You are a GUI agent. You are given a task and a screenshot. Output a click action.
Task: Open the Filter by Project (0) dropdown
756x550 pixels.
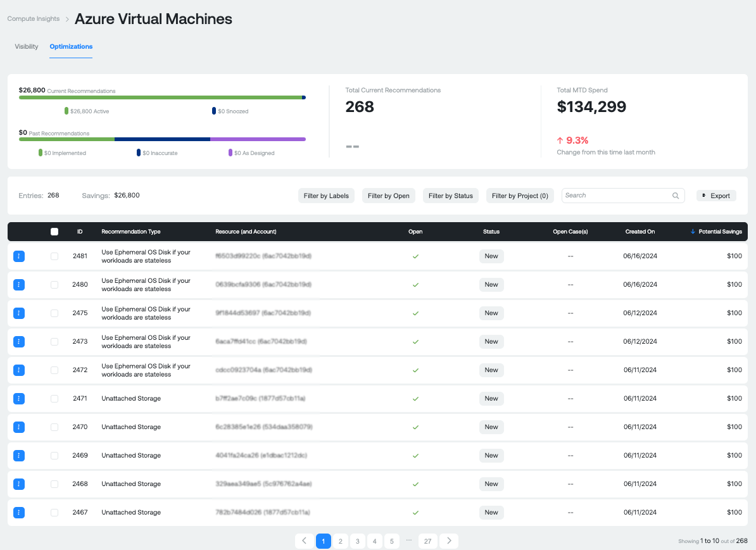(x=520, y=196)
